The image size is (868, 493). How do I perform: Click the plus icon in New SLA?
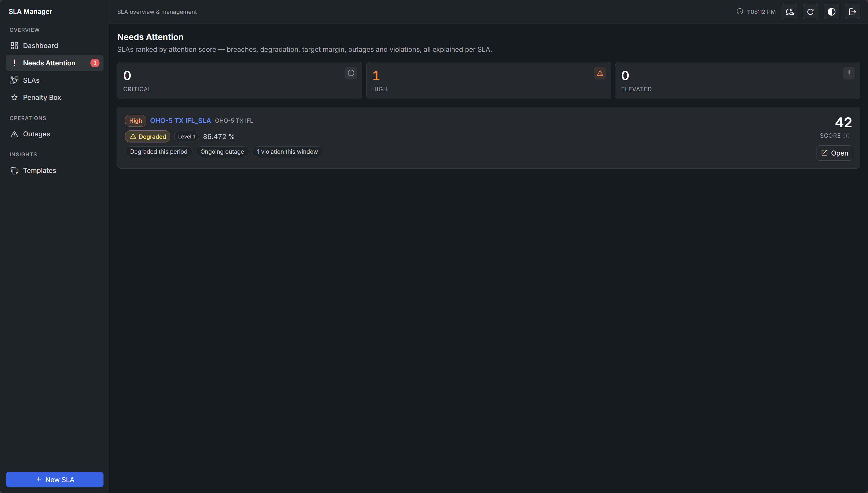[x=39, y=479]
